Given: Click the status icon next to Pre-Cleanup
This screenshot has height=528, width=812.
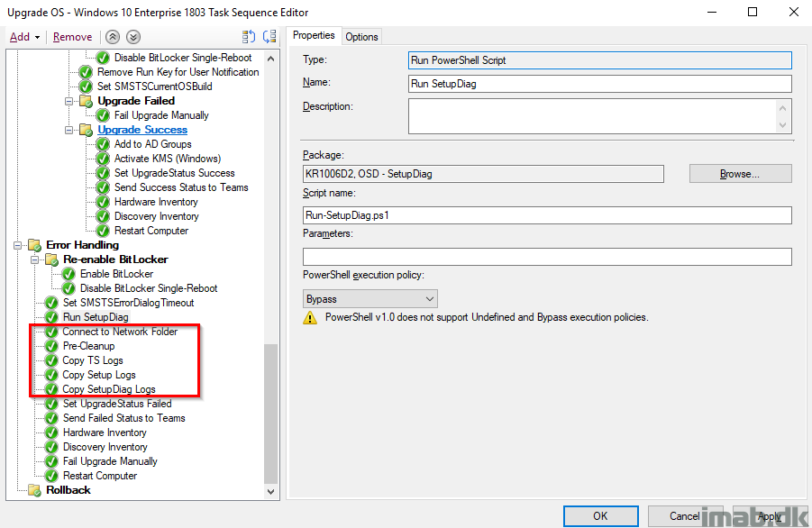Looking at the screenshot, I should pos(51,346).
